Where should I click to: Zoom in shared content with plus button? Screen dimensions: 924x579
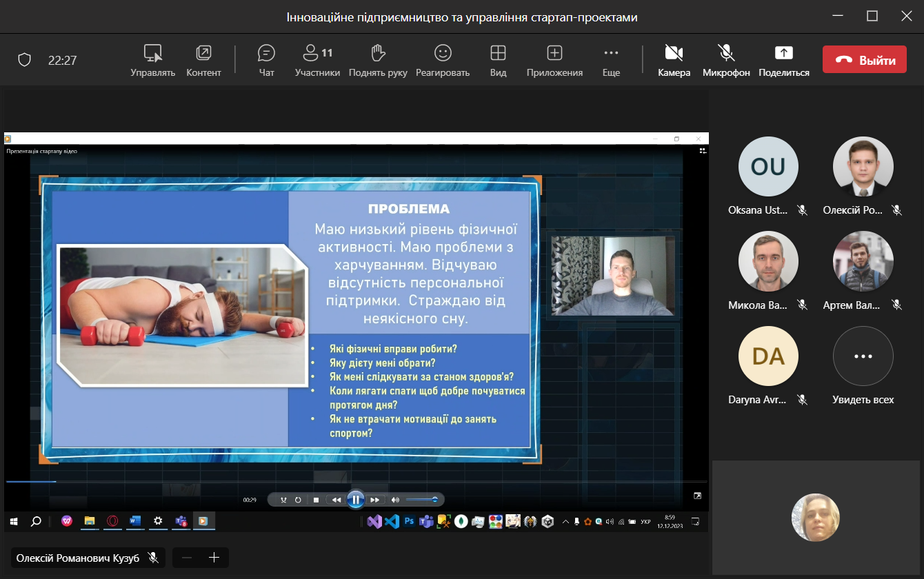pos(214,558)
